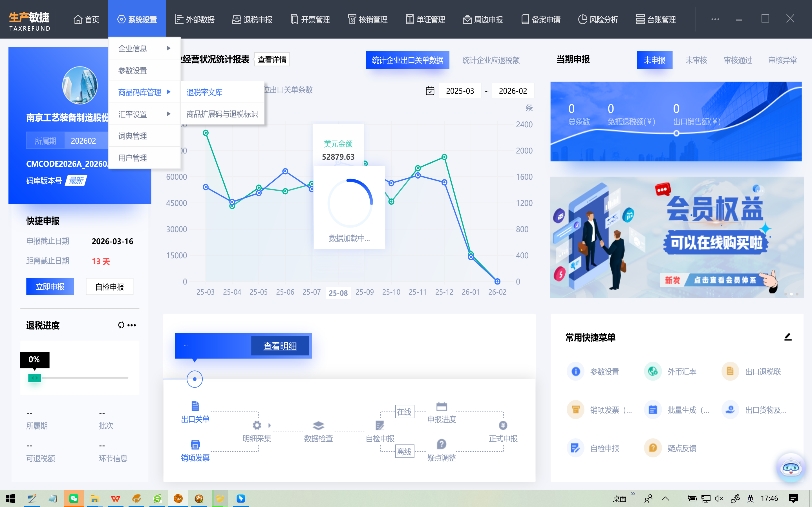Expand the 汇率设置 submenu arrow

(x=169, y=114)
